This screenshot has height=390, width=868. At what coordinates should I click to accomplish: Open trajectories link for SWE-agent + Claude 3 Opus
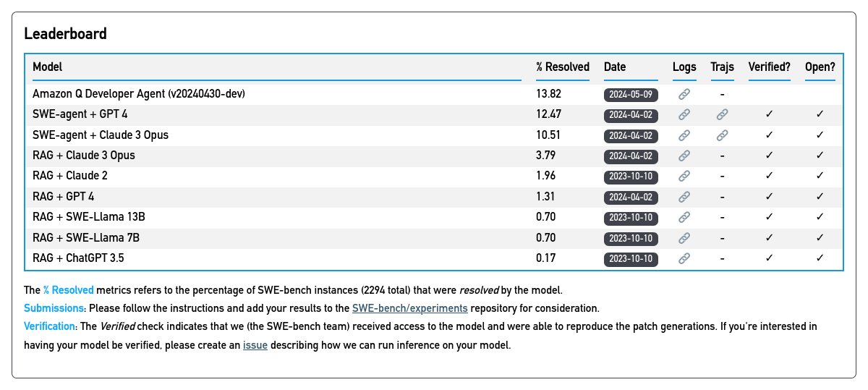tap(722, 135)
